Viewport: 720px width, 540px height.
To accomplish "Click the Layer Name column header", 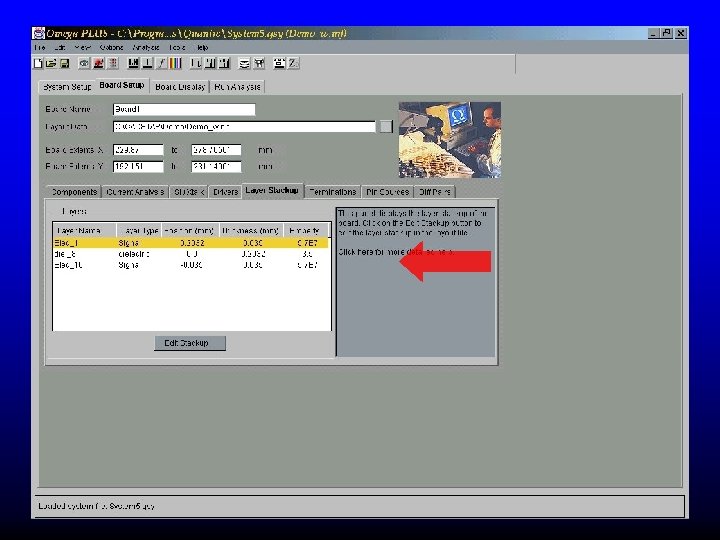I will coord(84,231).
